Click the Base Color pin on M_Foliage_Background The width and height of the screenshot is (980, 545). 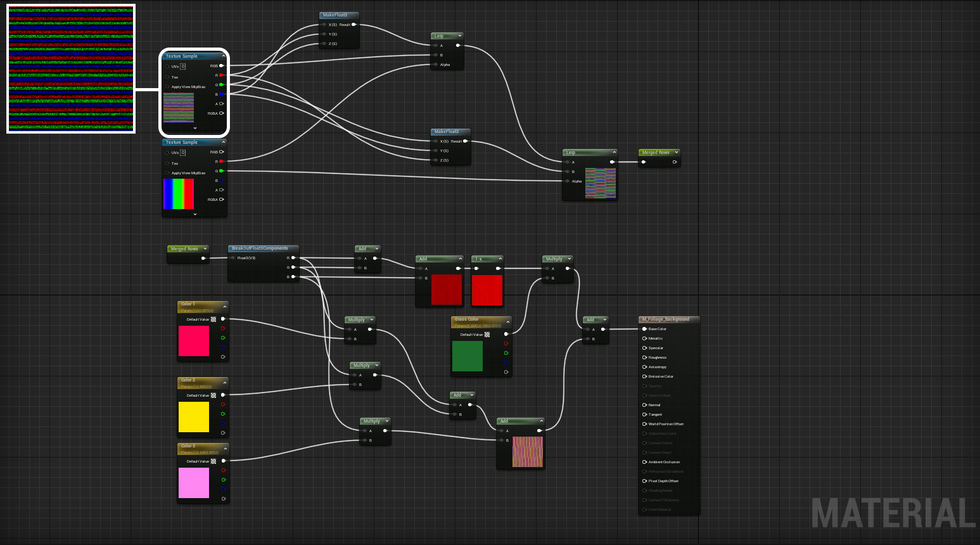[645, 329]
